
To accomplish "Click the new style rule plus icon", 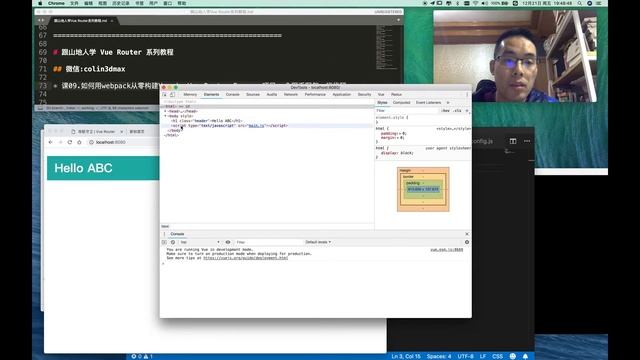I will pos(467,111).
